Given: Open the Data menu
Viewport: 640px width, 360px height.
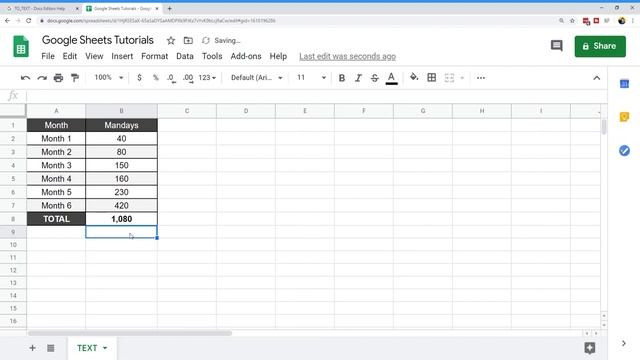Looking at the screenshot, I should pyautogui.click(x=185, y=56).
